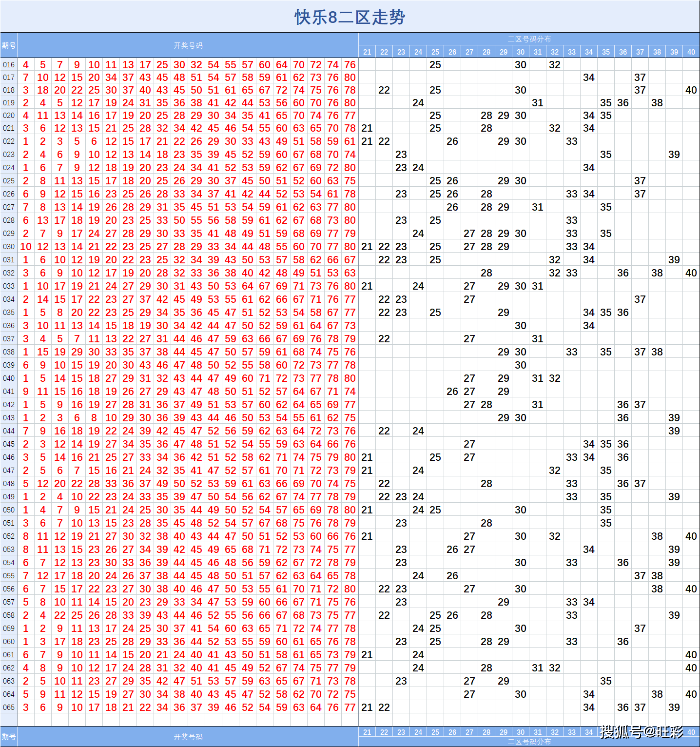This screenshot has width=700, height=747.
Task: Click the 二区号码分布 label in the bottom header row
Action: click(x=529, y=742)
